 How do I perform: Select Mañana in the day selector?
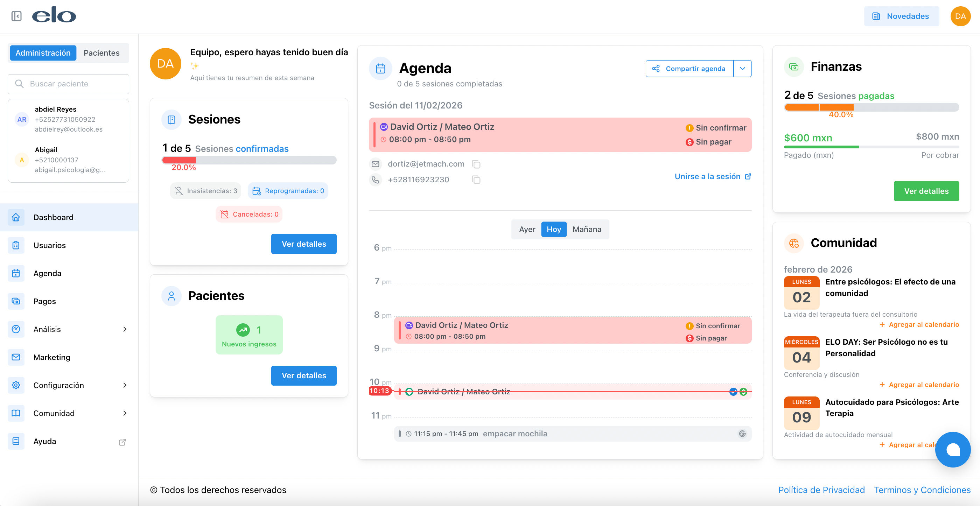click(587, 229)
